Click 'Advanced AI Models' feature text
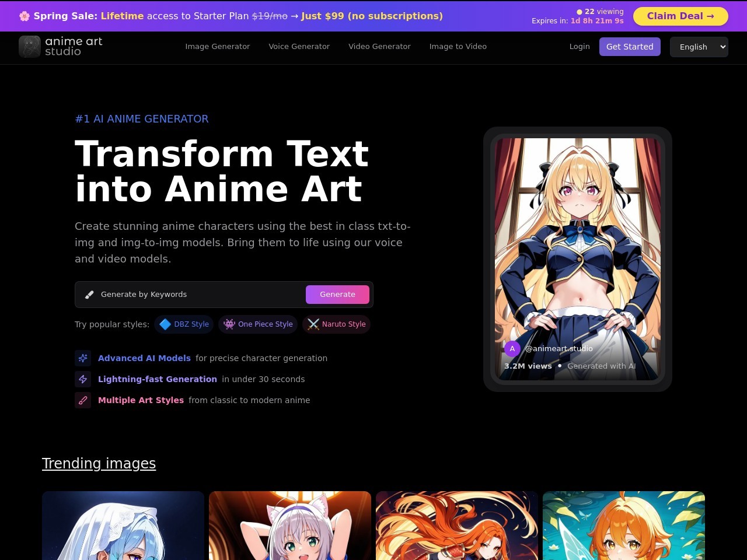The width and height of the screenshot is (747, 560). [144, 358]
